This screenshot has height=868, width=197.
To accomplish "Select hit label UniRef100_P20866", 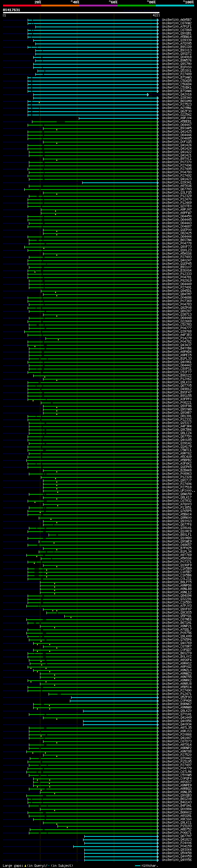I will tap(176, 734).
